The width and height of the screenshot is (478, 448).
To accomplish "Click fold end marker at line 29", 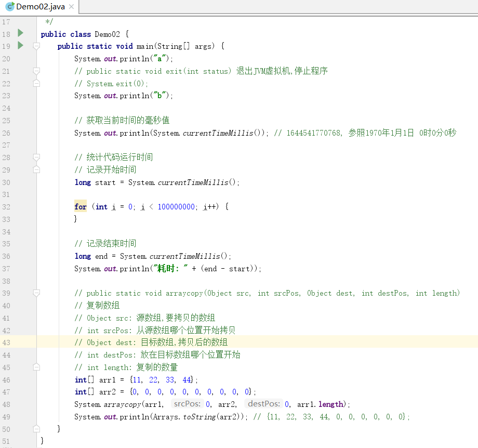I will [36, 169].
